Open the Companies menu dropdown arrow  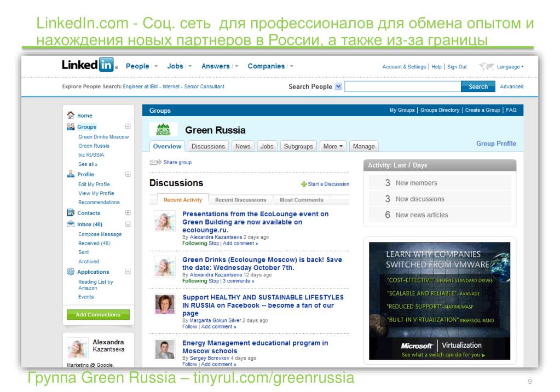[x=292, y=66]
